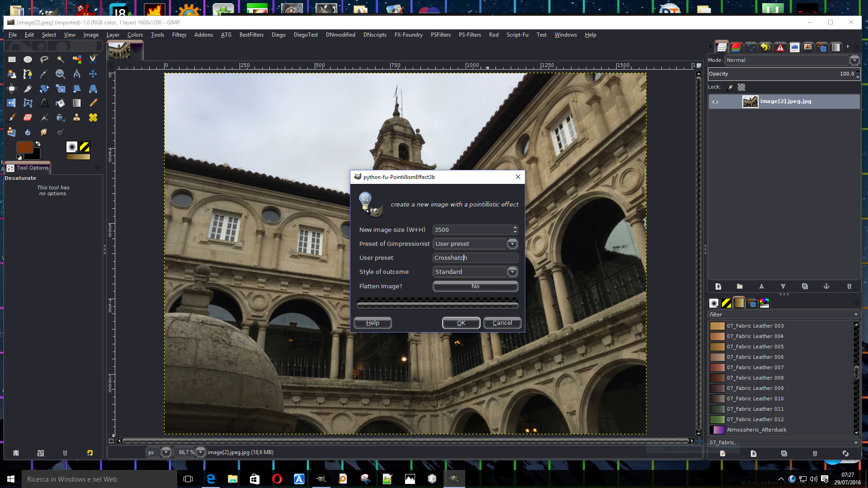Open the FX-Foundry menu
The image size is (868, 488).
coord(408,35)
